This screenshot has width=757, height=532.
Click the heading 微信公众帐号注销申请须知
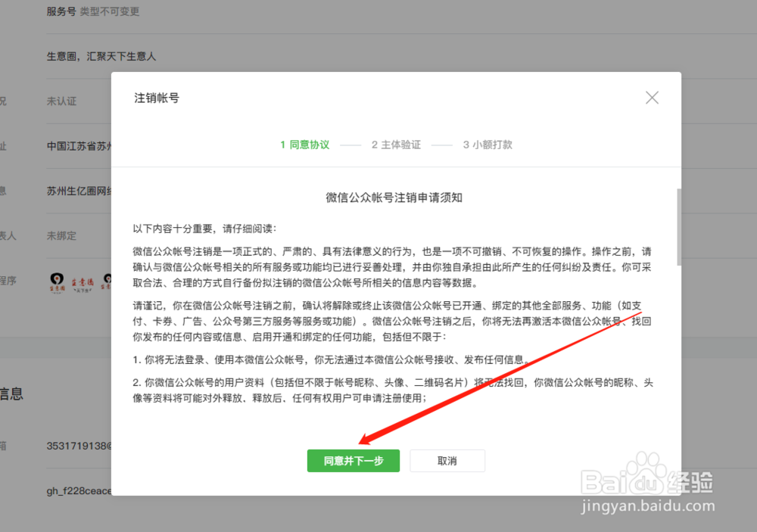[394, 198]
